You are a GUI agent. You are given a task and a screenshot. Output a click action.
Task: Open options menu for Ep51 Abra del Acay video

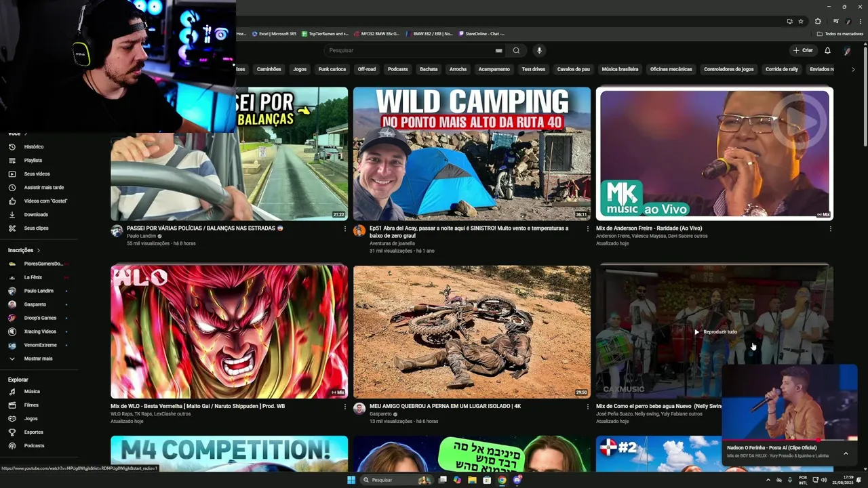click(x=588, y=228)
